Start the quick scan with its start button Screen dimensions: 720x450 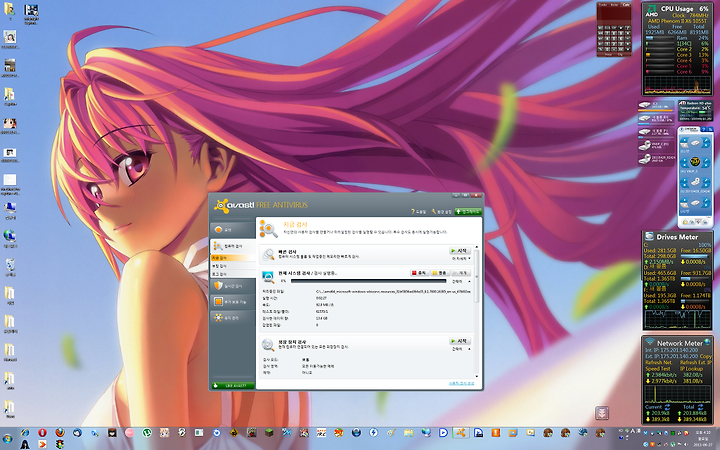tap(459, 251)
